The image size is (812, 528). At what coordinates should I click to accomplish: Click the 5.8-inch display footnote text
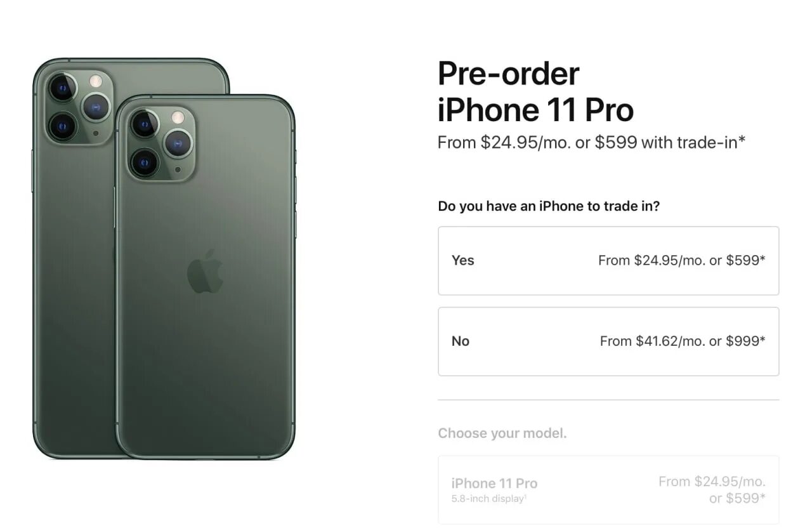coord(489,498)
